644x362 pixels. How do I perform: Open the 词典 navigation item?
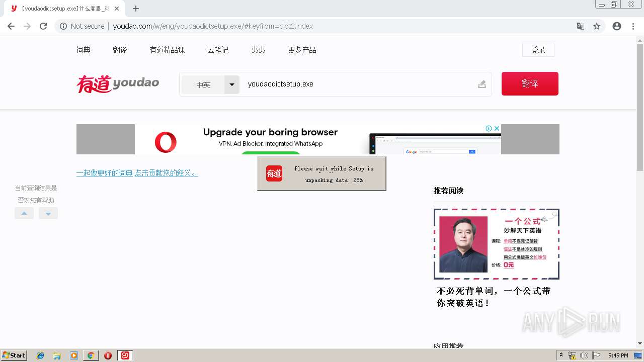click(x=84, y=50)
